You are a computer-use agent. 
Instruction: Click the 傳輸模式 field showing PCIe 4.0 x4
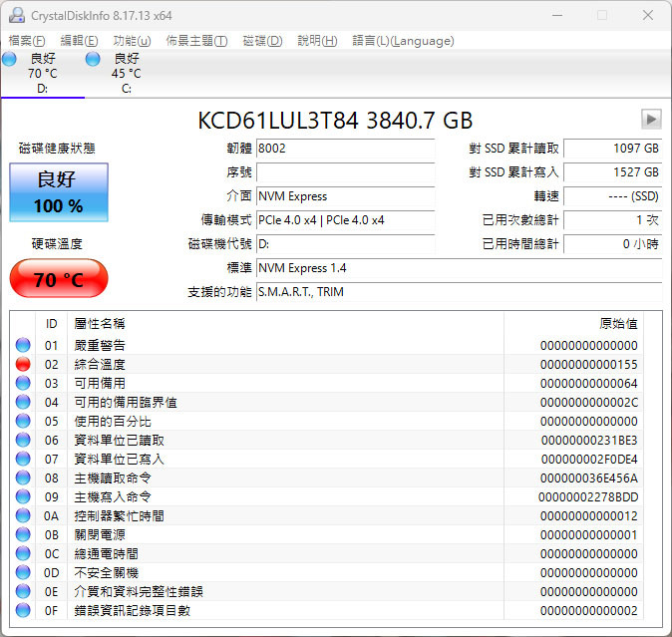point(345,220)
